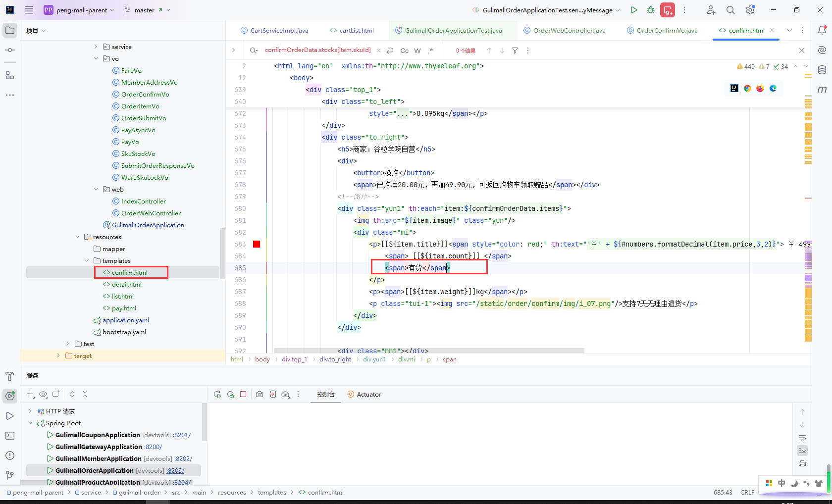Switch to cartList.html tab
Screen dimensions: 832x504
[352, 30]
